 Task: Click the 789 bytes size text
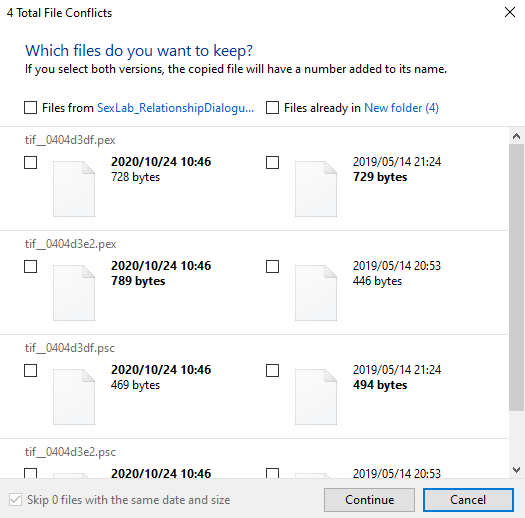138,281
